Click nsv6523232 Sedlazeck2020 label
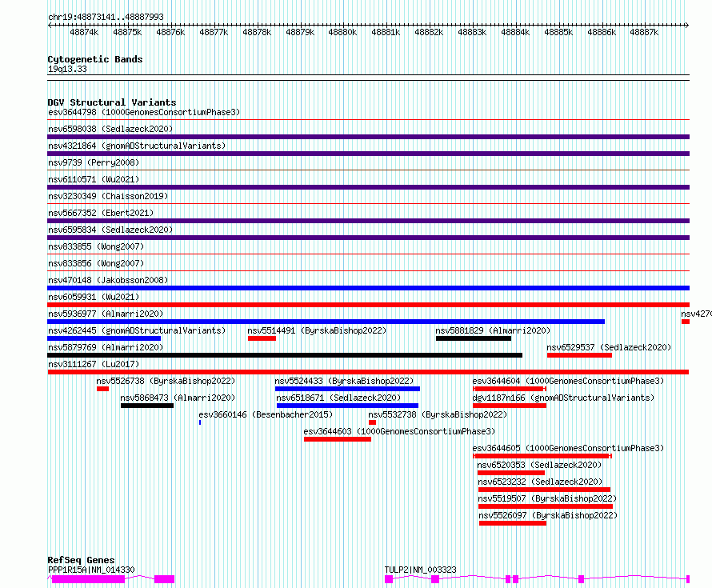This screenshot has width=712, height=588. (x=540, y=482)
